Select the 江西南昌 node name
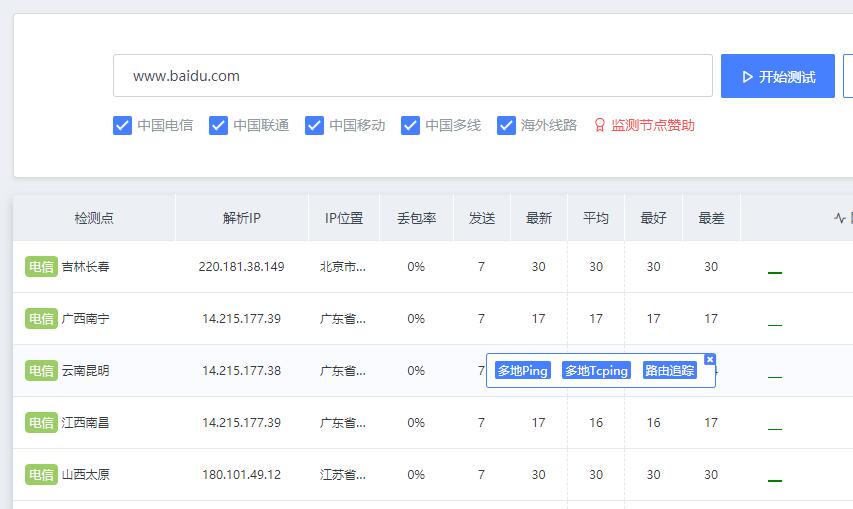 pyautogui.click(x=85, y=423)
